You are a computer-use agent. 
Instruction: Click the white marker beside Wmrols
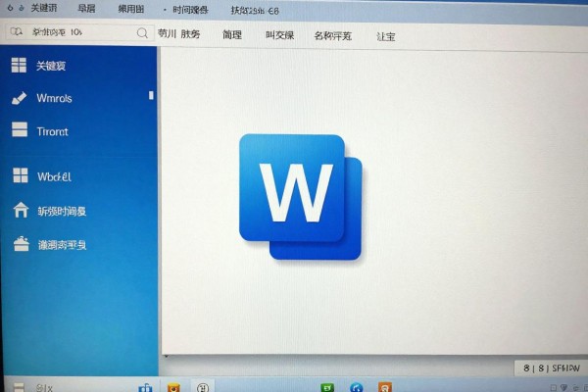(x=151, y=95)
